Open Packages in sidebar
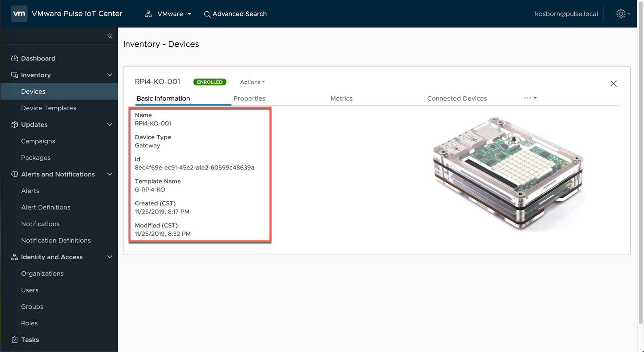644x352 pixels. pos(36,157)
